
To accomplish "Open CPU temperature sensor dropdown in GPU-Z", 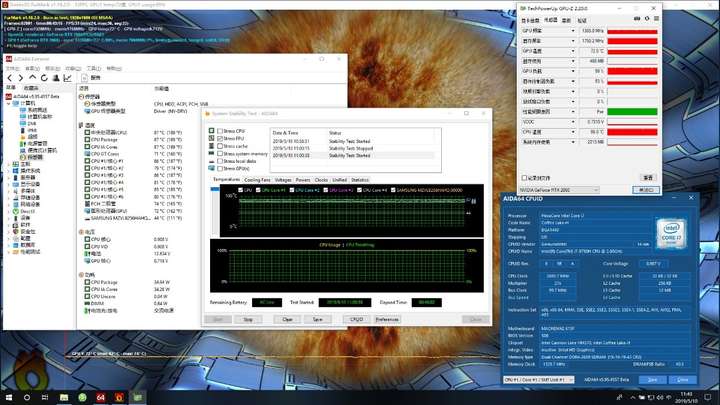I will [x=573, y=132].
